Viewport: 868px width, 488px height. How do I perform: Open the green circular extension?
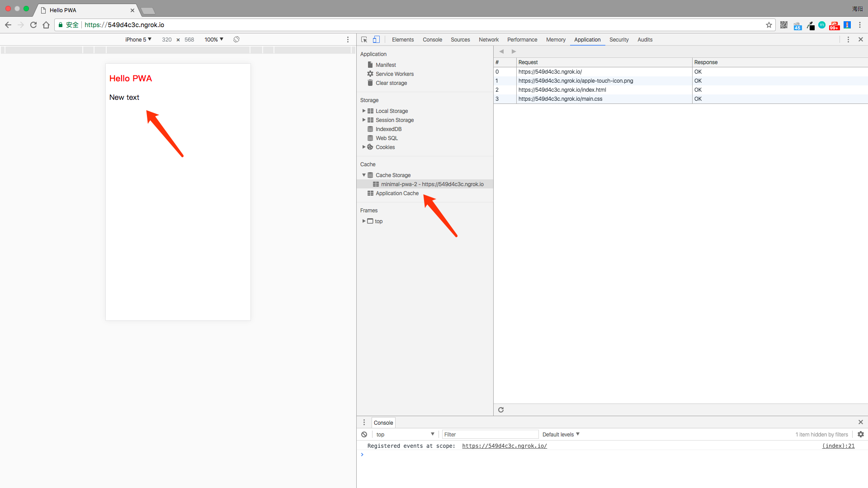pyautogui.click(x=822, y=25)
